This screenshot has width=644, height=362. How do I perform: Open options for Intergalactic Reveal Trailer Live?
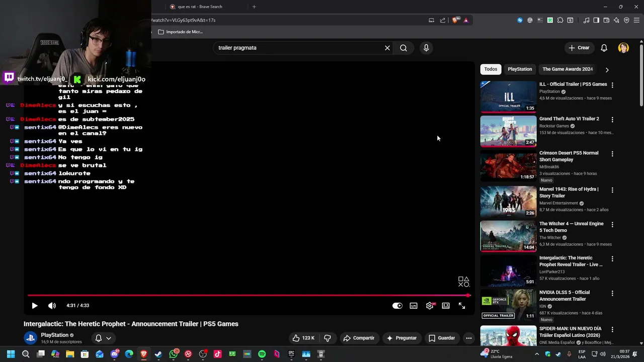612,259
